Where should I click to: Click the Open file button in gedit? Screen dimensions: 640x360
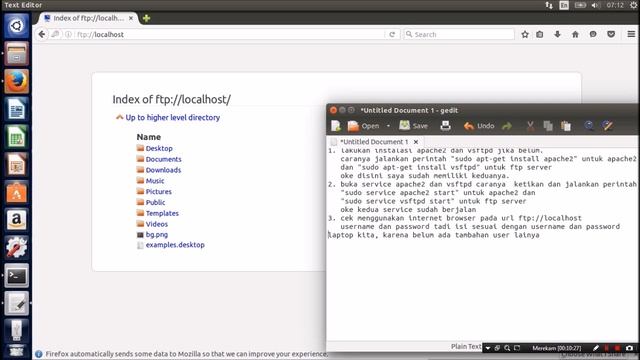pyautogui.click(x=363, y=126)
